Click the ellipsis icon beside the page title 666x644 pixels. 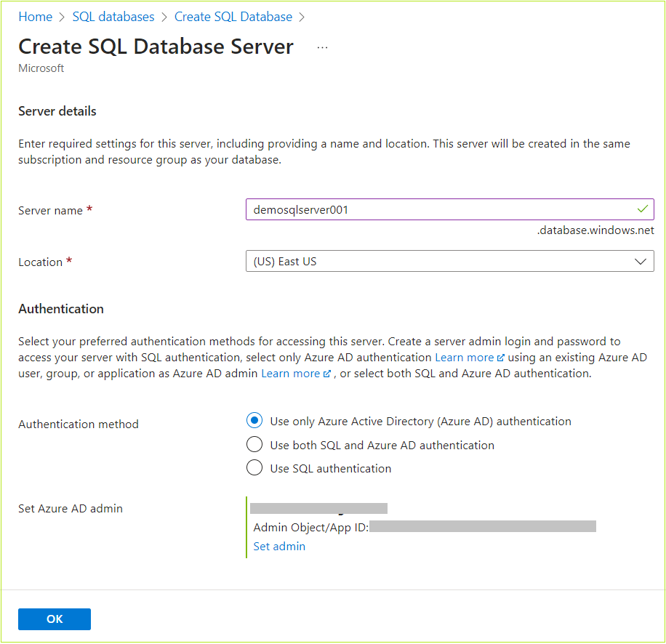[322, 47]
